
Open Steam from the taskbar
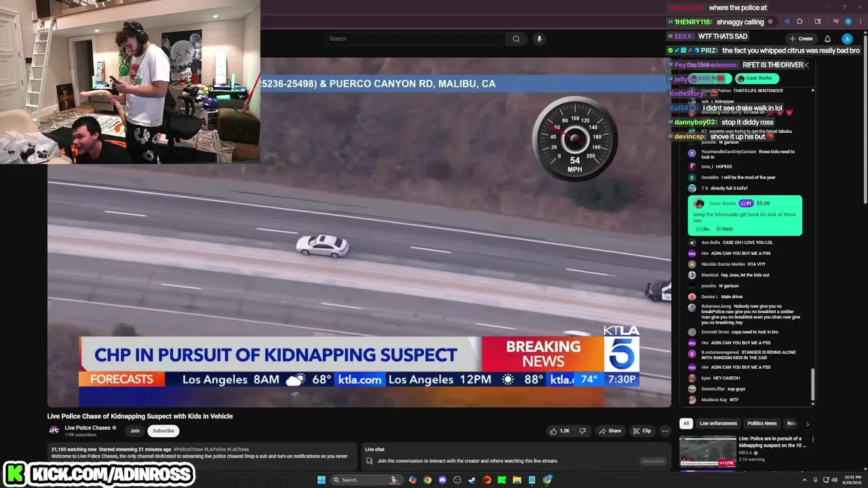tap(472, 480)
